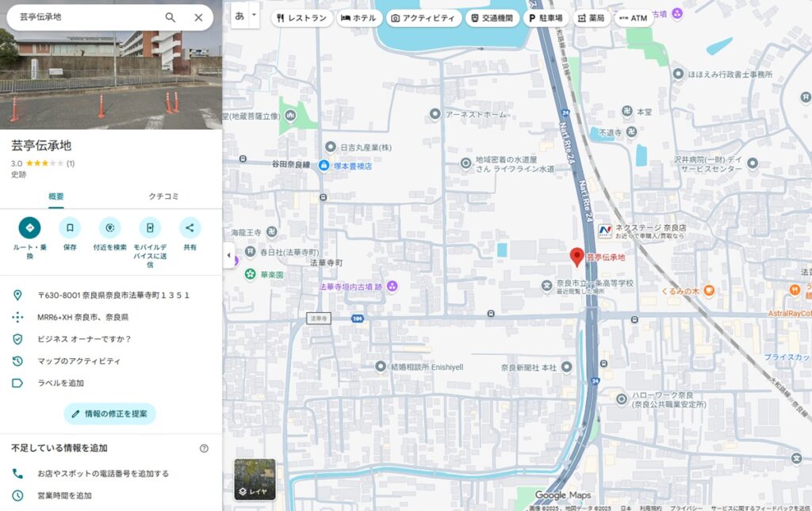Switch to the クチコミ tab
The height and width of the screenshot is (511, 812).
[164, 196]
